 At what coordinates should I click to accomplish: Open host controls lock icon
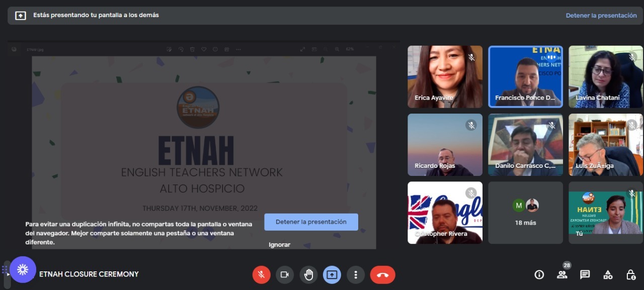pos(630,274)
